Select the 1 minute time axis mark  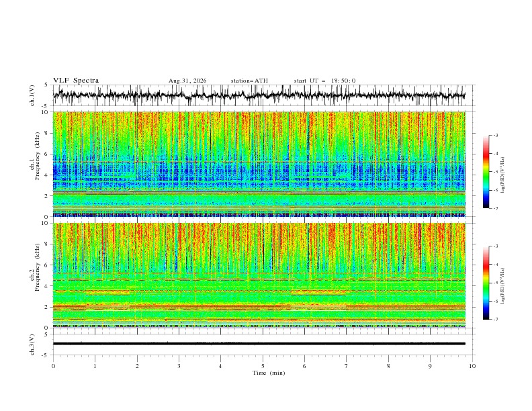click(95, 366)
